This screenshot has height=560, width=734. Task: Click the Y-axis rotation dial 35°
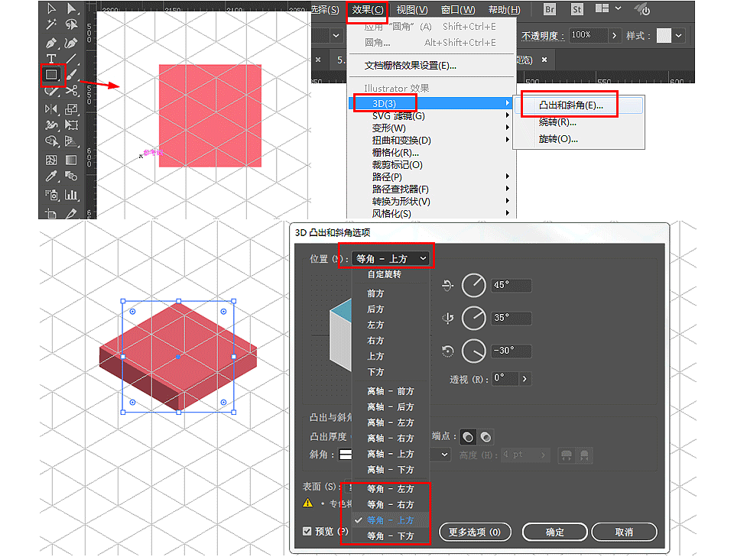[474, 318]
